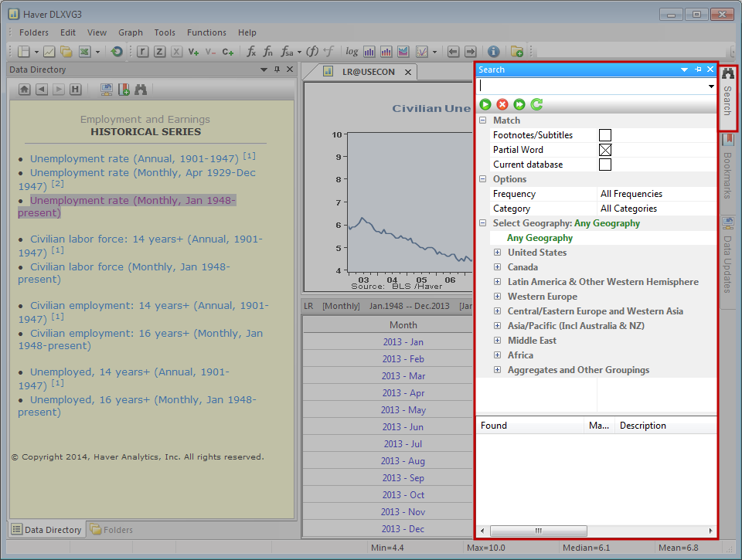Click the add folder toolbar icon
This screenshot has width=742, height=560.
point(517,51)
